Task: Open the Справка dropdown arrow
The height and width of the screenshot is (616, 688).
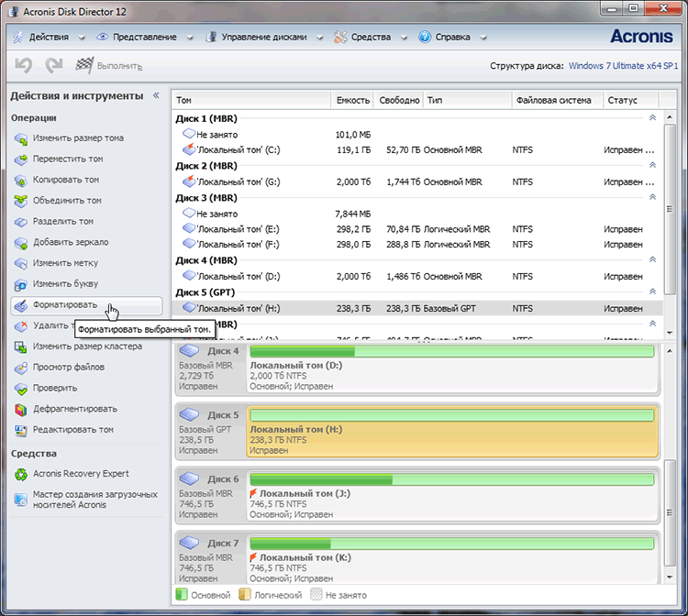Action: click(483, 38)
